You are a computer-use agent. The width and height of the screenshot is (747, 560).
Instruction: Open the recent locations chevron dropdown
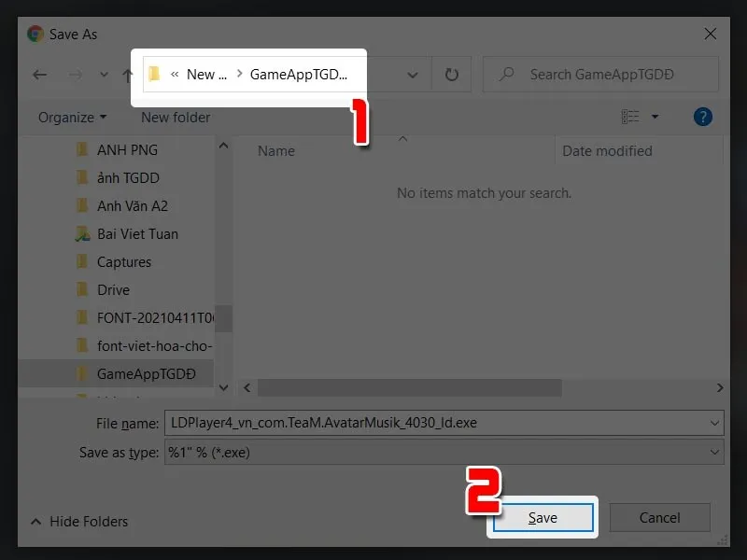click(x=103, y=75)
